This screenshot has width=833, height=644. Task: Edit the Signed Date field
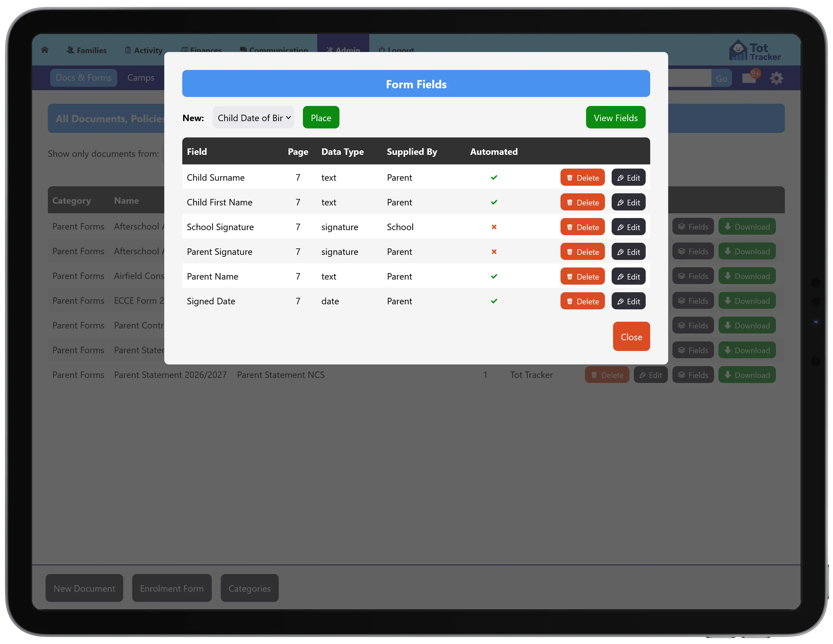pyautogui.click(x=628, y=301)
